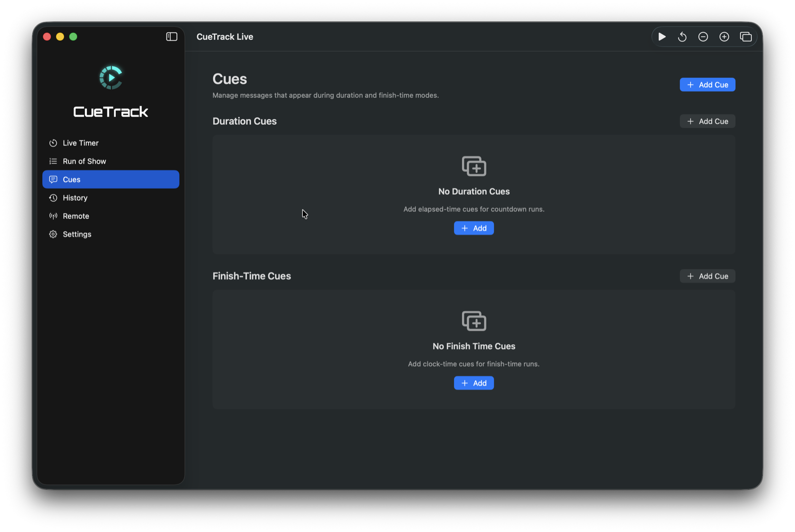Click 'Add elapsed-time cues for countdown runs.' text
This screenshot has width=795, height=532.
(474, 209)
